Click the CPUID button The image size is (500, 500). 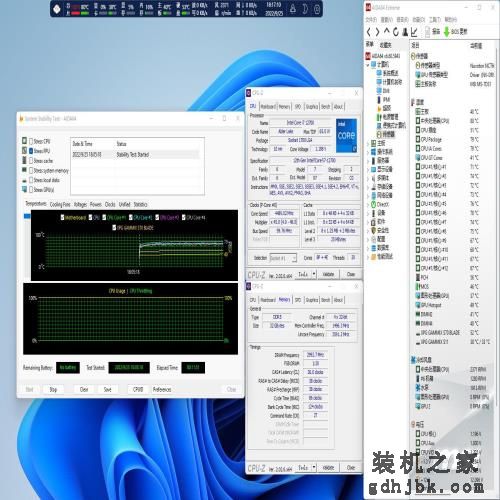pos(138,389)
